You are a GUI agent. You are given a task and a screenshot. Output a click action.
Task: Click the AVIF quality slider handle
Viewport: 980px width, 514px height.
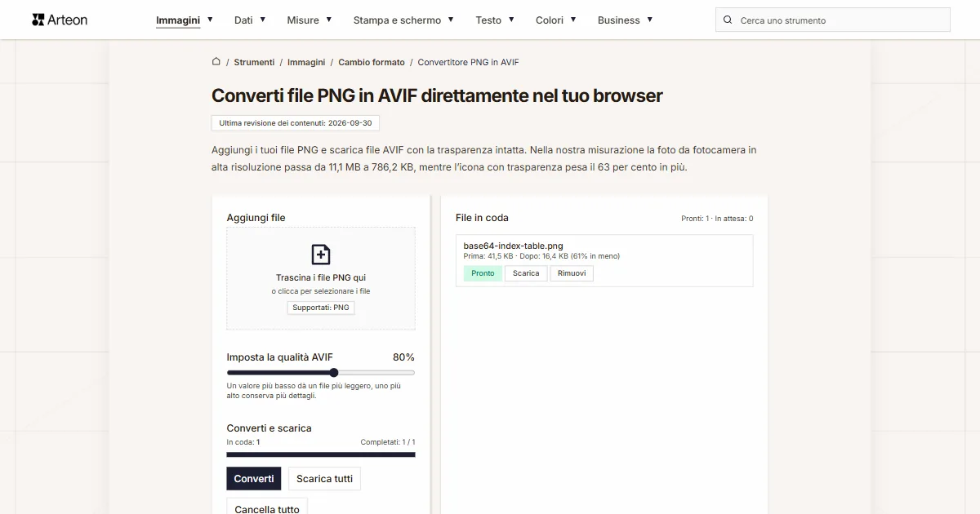334,373
